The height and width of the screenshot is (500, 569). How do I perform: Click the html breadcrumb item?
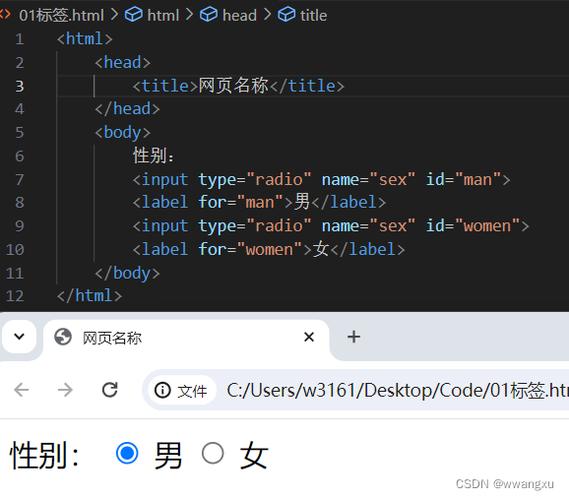pos(163,15)
